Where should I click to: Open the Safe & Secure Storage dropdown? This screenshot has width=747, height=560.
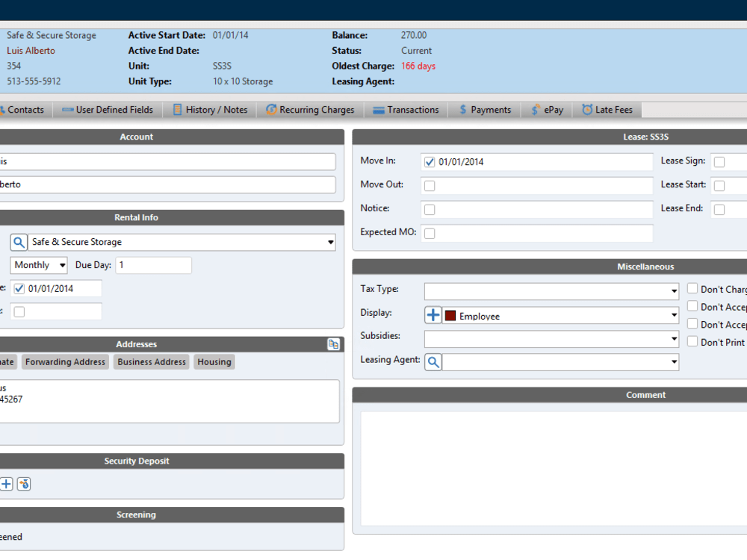[x=330, y=243]
